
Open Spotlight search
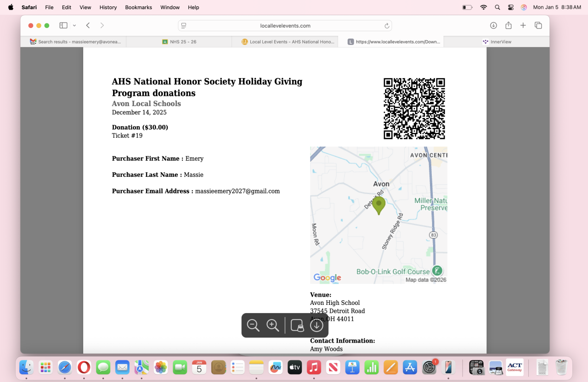click(498, 7)
